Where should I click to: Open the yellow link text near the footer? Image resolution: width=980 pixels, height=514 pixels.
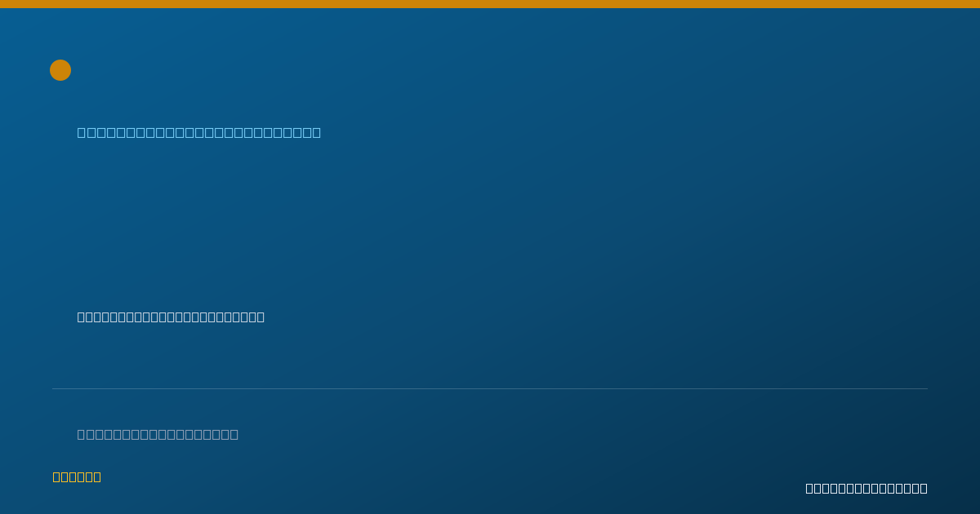77,476
